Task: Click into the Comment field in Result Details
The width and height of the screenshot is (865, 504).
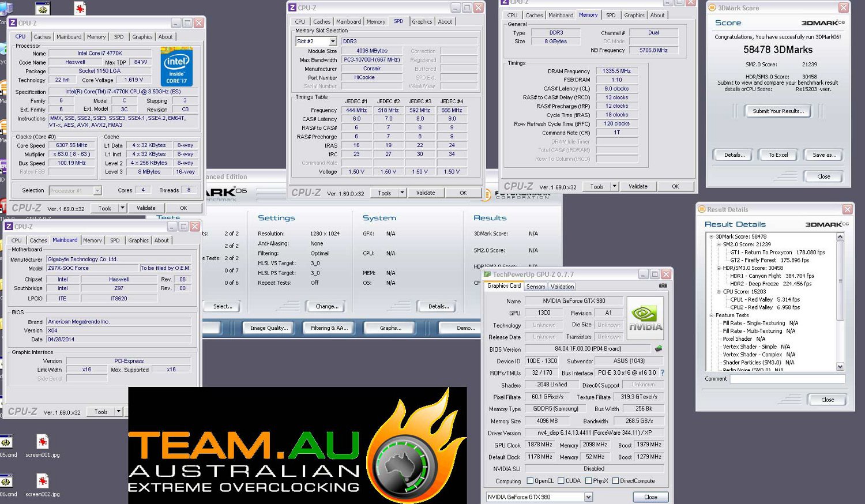Action: (787, 379)
